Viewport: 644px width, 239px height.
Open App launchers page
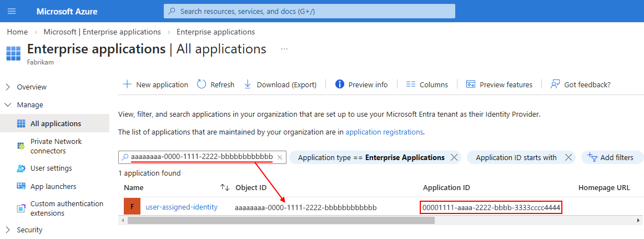[53, 186]
